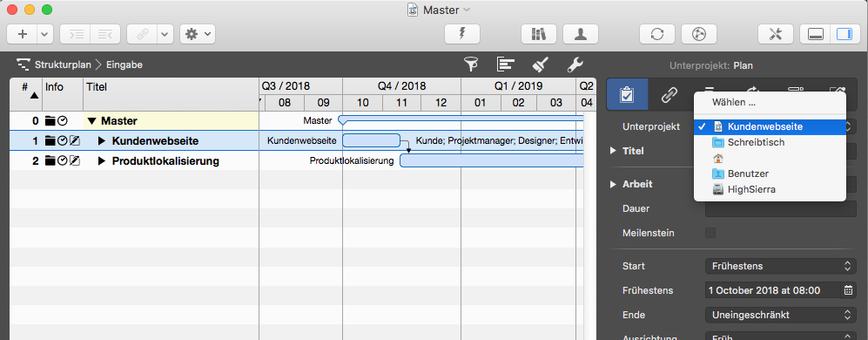Click the Frühestens date field
This screenshot has width=868, height=340.
[x=773, y=290]
